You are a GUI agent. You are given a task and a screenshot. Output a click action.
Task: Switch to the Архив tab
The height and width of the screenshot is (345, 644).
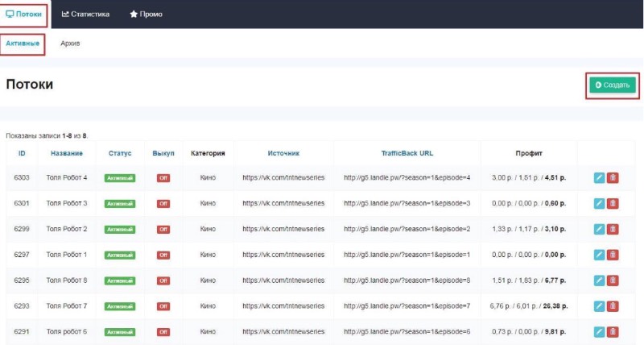point(70,44)
